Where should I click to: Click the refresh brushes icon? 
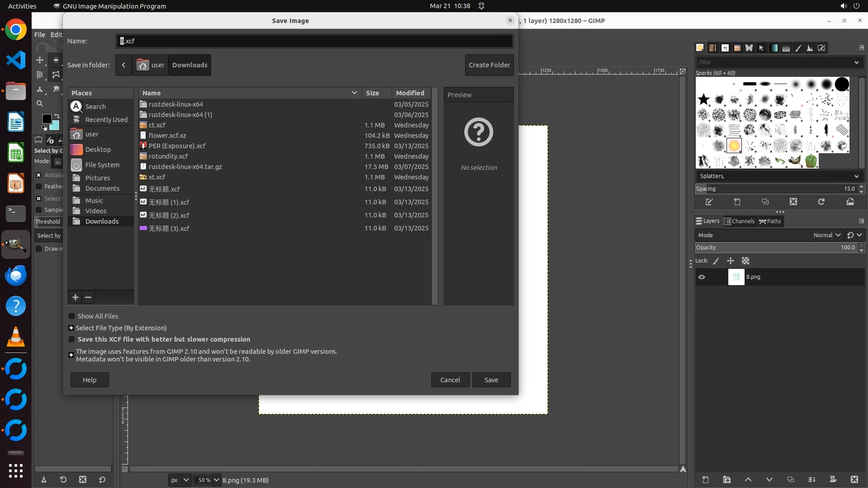click(x=821, y=202)
